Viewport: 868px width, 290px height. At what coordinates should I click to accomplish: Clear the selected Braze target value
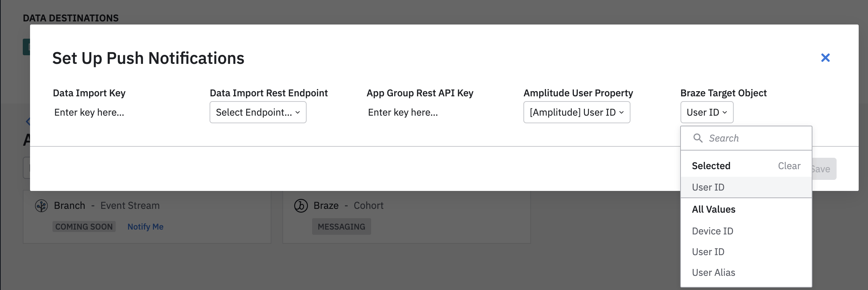(789, 166)
